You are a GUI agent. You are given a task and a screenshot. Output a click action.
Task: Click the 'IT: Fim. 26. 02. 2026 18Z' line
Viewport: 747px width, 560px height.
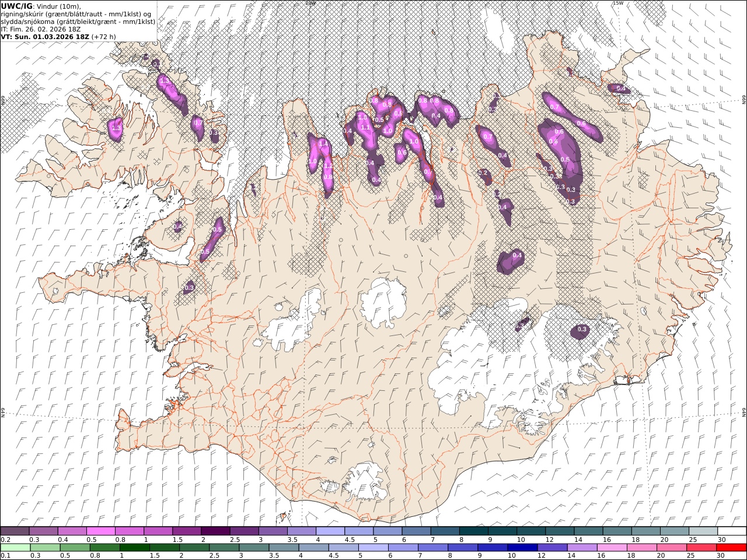(x=42, y=29)
